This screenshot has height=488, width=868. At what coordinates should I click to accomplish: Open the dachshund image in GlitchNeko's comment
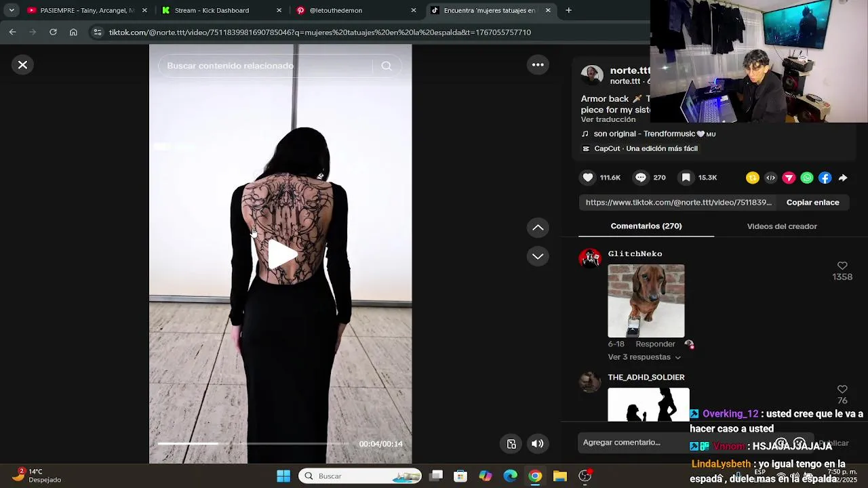646,301
